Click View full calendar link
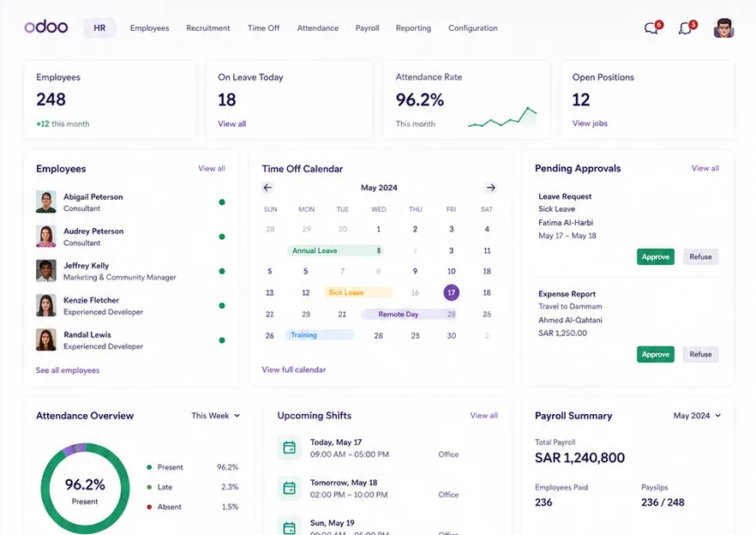The image size is (756, 535). click(294, 370)
